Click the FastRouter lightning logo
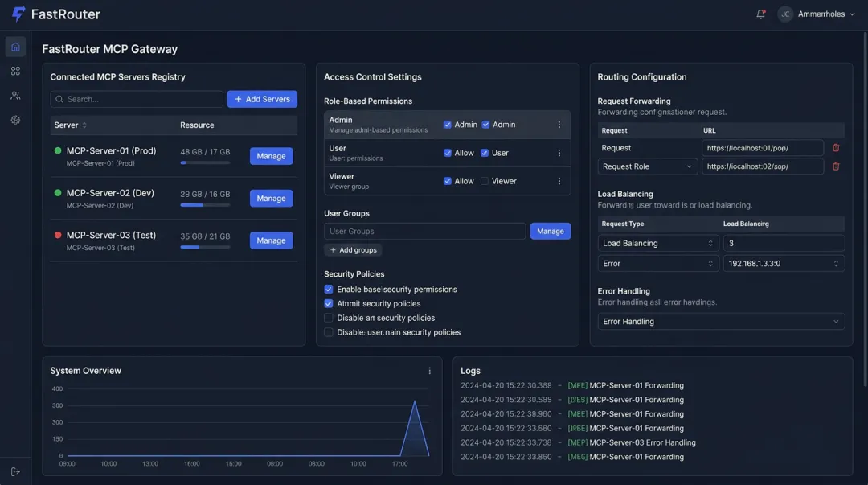Viewport: 868px width, 485px height. [18, 14]
